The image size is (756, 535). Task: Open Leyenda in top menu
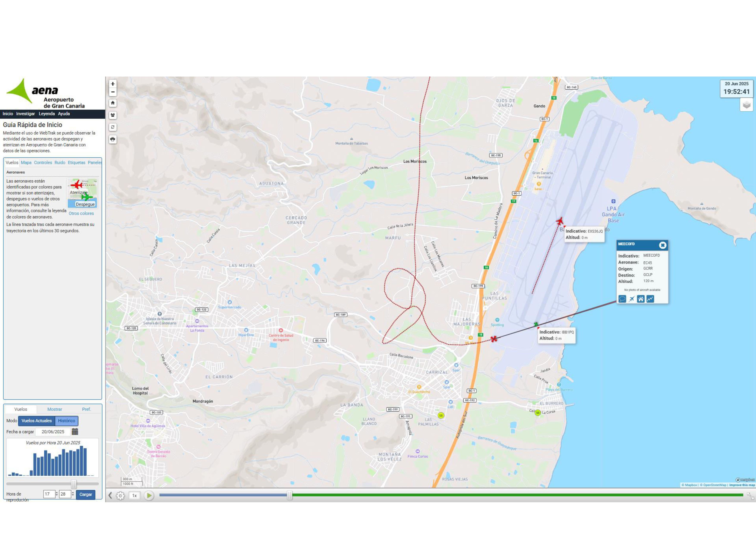coord(47,114)
